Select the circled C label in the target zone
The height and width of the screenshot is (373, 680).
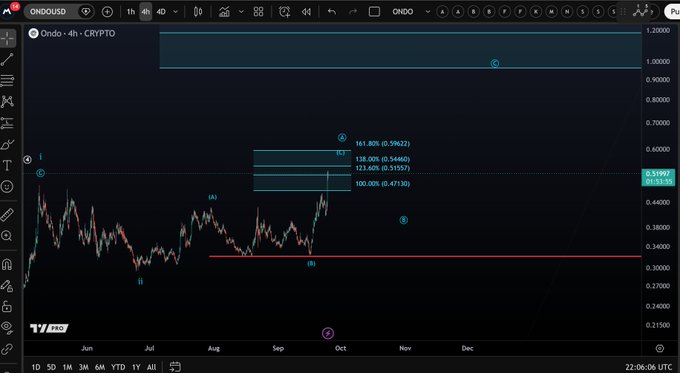(494, 63)
